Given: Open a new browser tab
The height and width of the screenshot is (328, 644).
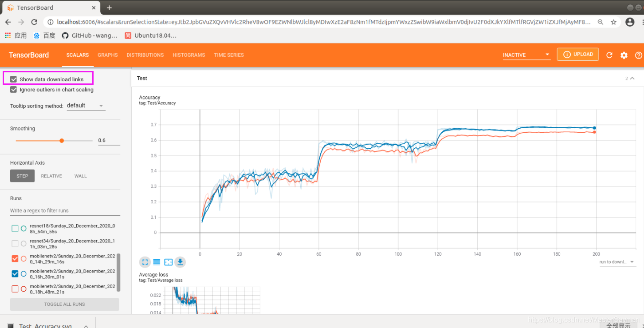Looking at the screenshot, I should coord(109,8).
